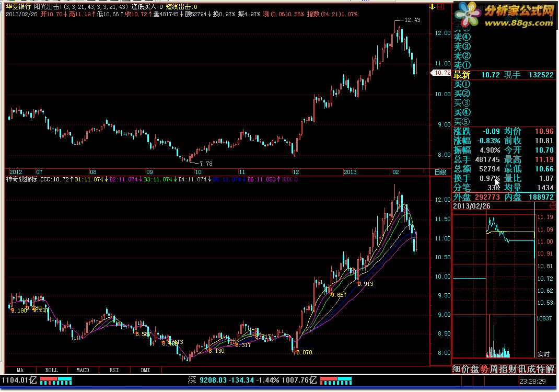The image size is (559, 392).
Task: Click the 10.72 current price marker on axis
Action: coord(441,73)
